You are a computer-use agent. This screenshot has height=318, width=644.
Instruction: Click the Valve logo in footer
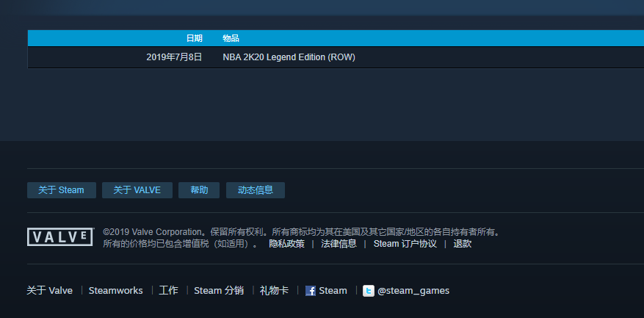(60, 236)
